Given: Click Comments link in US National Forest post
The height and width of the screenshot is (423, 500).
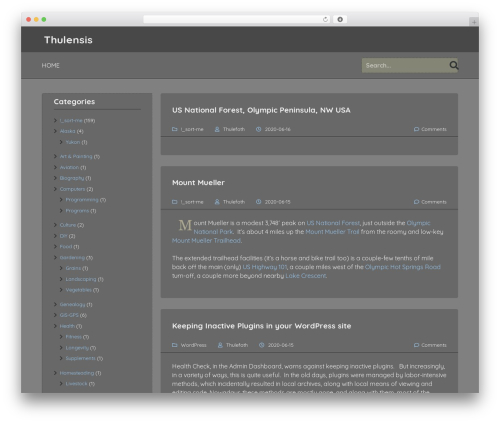Looking at the screenshot, I should point(434,129).
